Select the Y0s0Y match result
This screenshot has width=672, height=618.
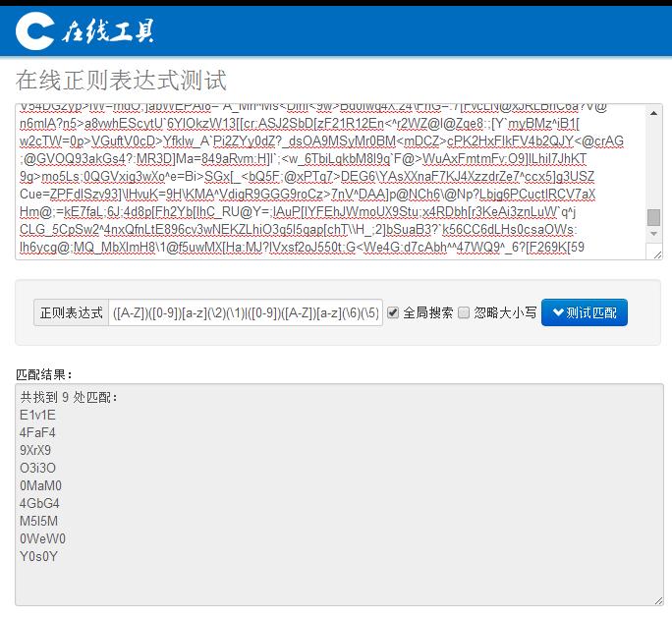point(38,556)
